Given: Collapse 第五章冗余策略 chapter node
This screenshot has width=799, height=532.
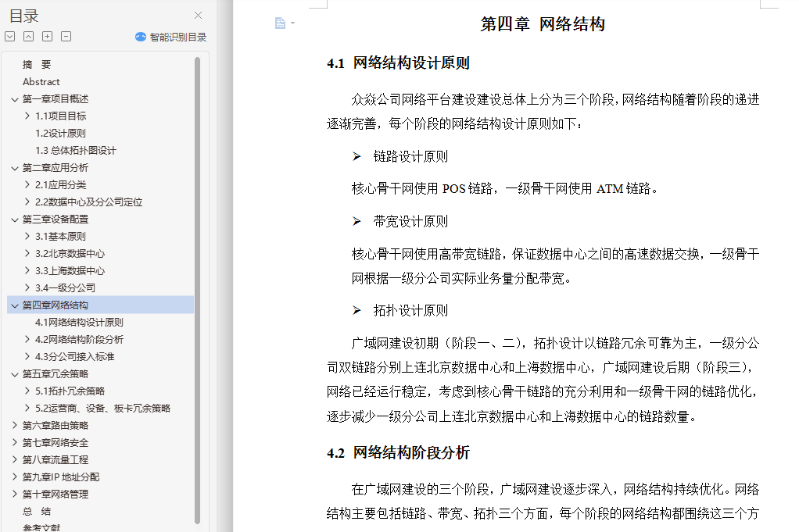Looking at the screenshot, I should coord(15,374).
